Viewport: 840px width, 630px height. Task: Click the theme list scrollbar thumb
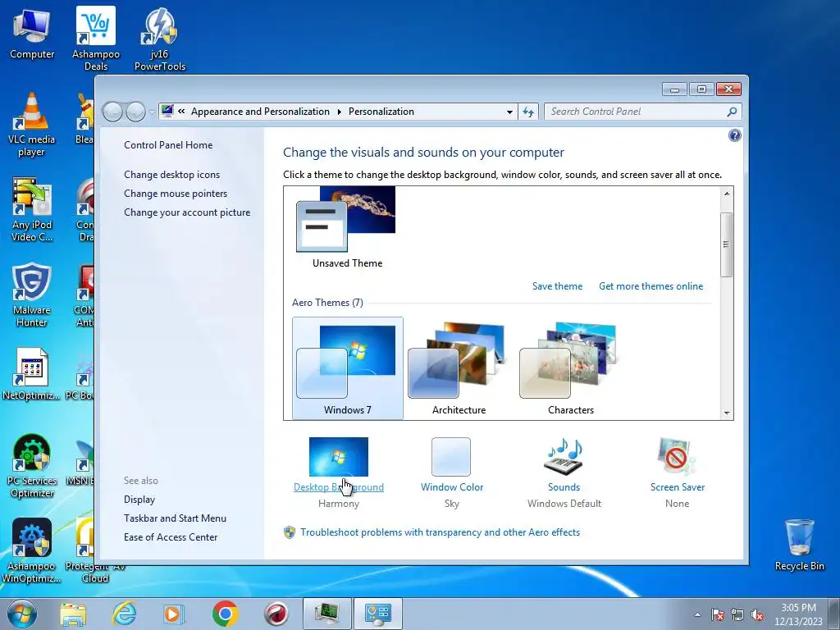click(x=727, y=244)
